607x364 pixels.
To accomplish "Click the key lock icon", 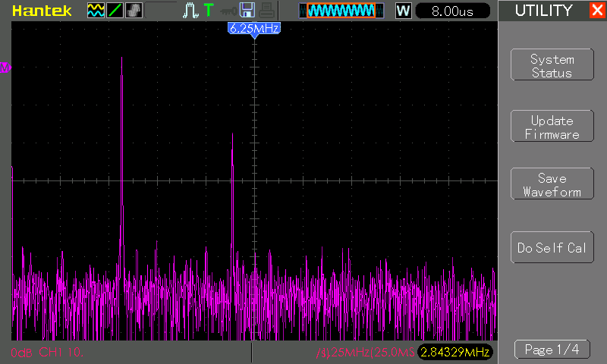I will coord(228,11).
